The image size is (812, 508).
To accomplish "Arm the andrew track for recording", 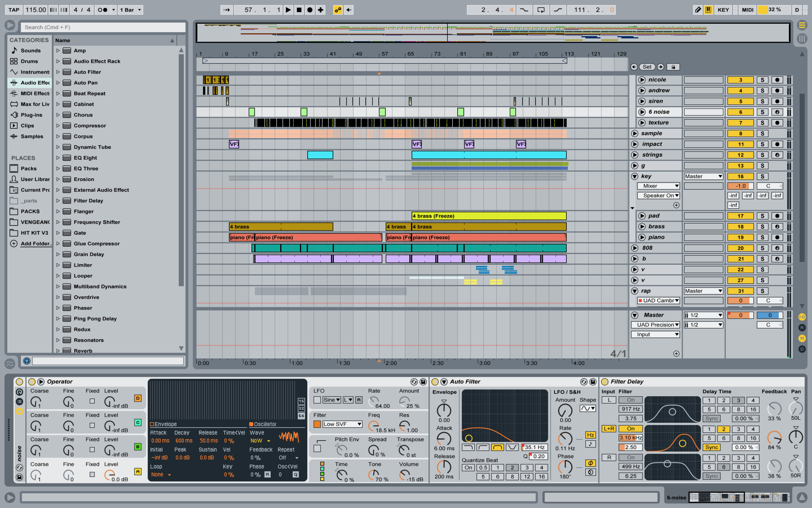I will [777, 91].
